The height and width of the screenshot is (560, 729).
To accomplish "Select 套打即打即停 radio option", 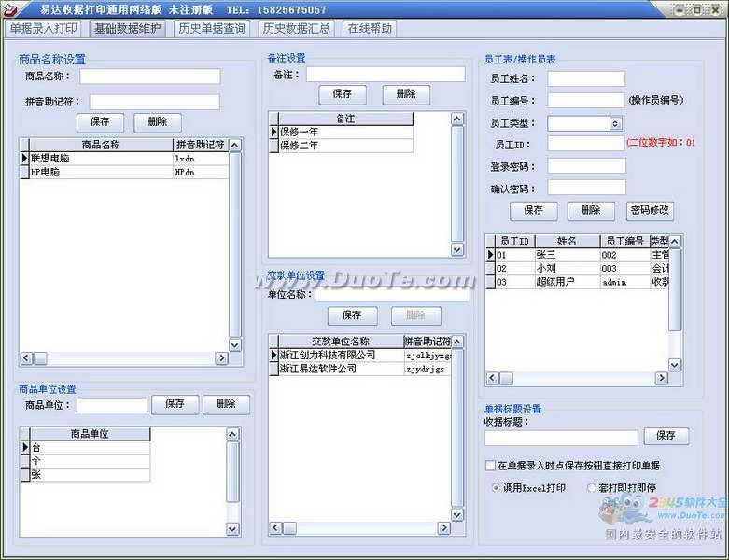I will tap(592, 488).
